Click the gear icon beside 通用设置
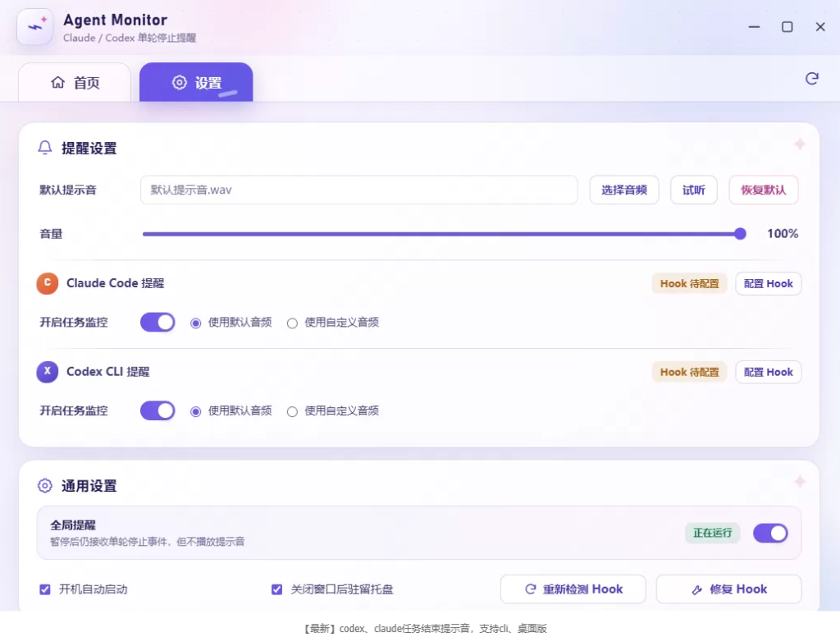 (45, 486)
